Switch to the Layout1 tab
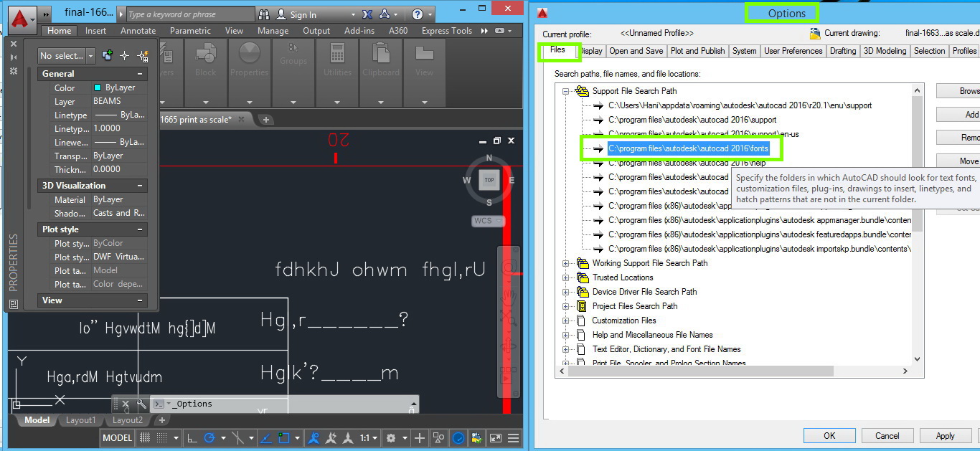The image size is (980, 451). [x=81, y=420]
